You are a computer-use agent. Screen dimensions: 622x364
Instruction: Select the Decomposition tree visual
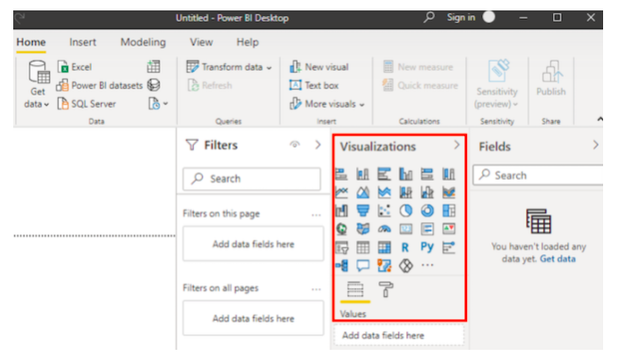pyautogui.click(x=341, y=266)
